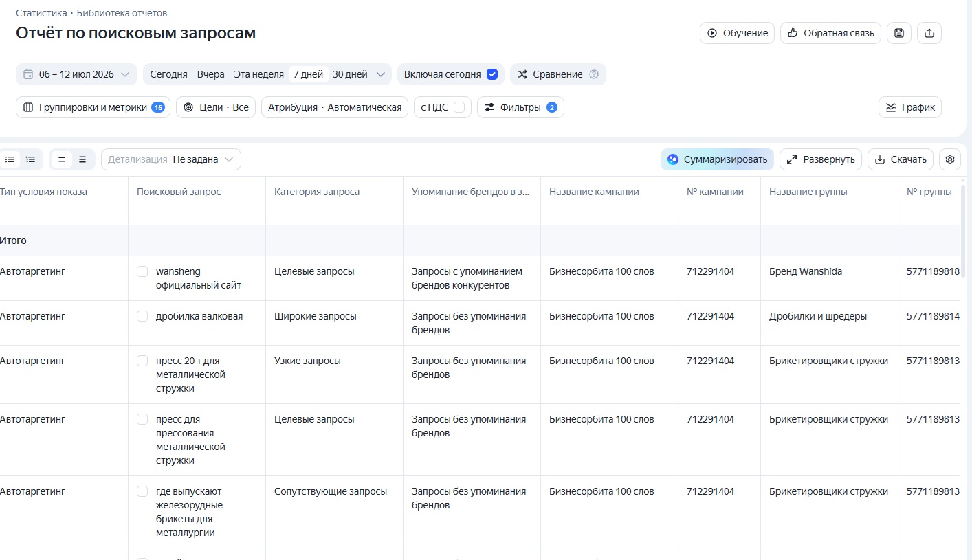972x560 pixels.
Task: Click Название кампании column header
Action: click(594, 192)
